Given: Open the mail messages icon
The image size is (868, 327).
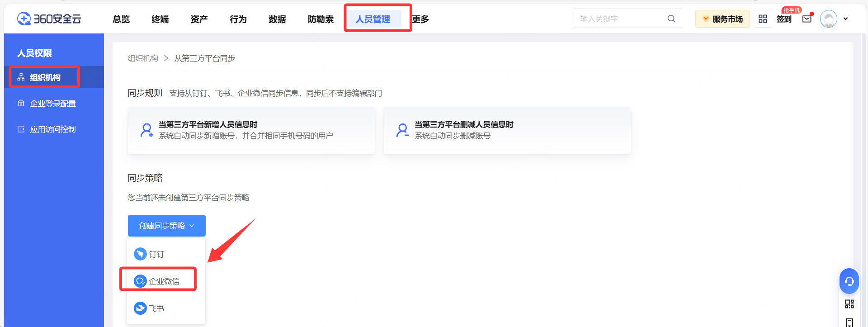Looking at the screenshot, I should (x=807, y=19).
